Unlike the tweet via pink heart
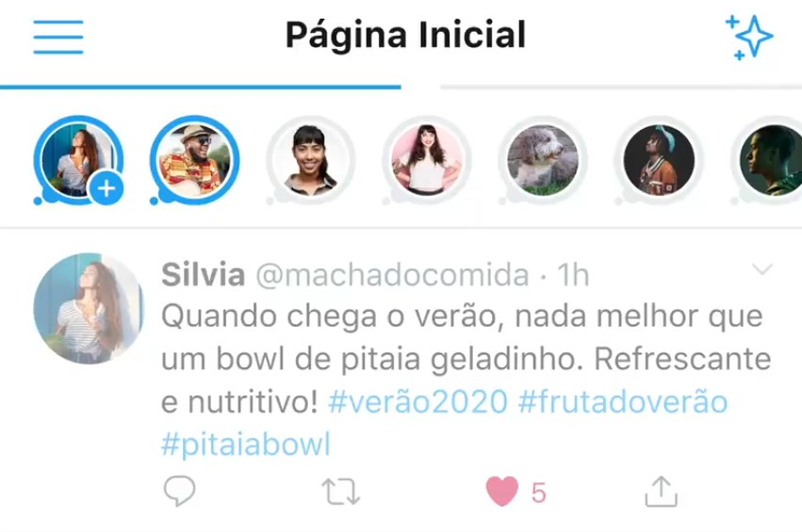 [501, 492]
